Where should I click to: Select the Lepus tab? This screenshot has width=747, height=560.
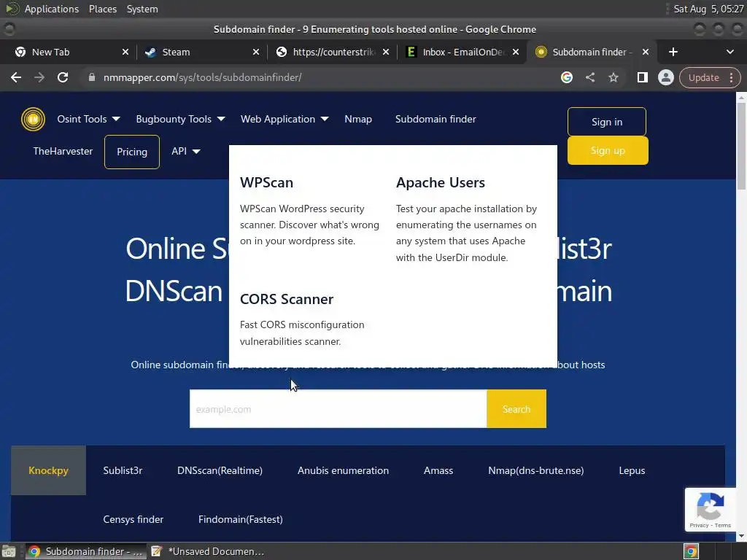coord(632,470)
